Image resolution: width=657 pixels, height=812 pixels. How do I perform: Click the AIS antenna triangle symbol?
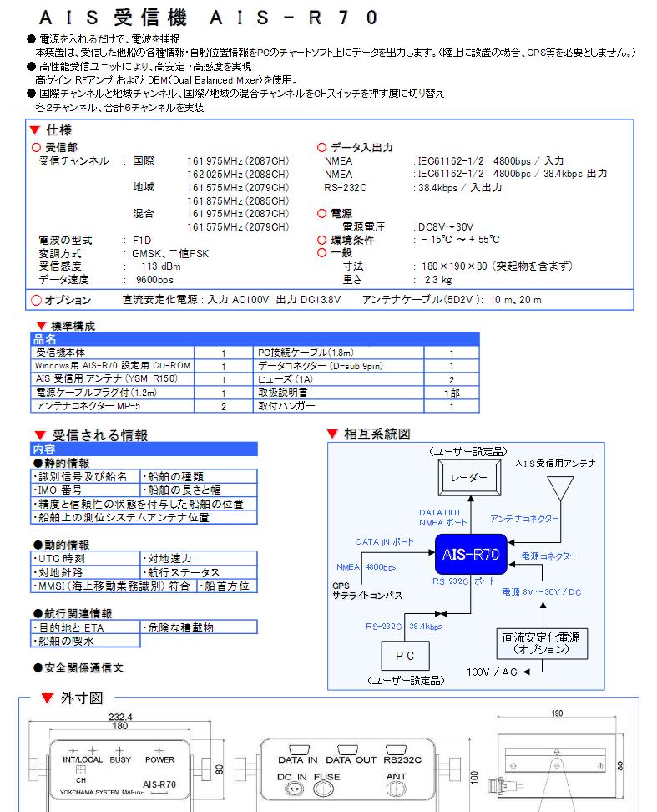click(560, 488)
